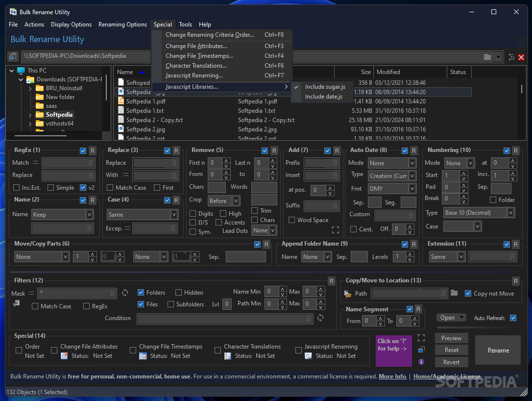The width and height of the screenshot is (532, 401).
Task: Open the Renaming Options menu
Action: 122,25
